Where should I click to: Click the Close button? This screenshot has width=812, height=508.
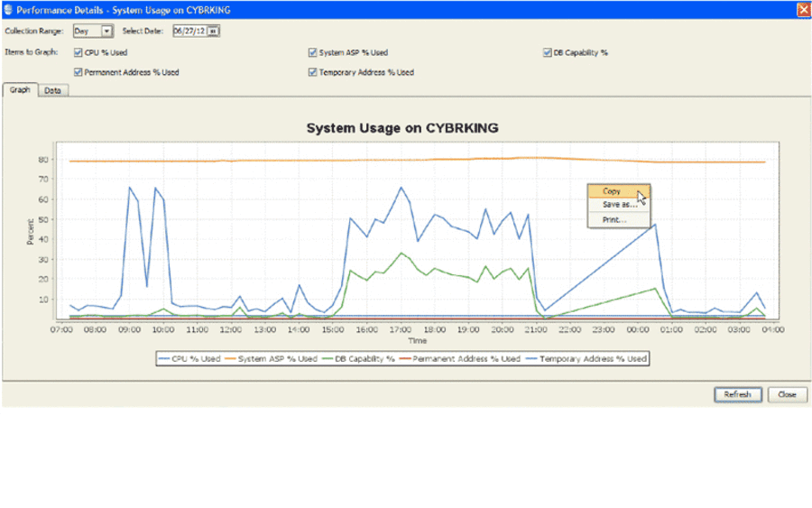[x=787, y=394]
